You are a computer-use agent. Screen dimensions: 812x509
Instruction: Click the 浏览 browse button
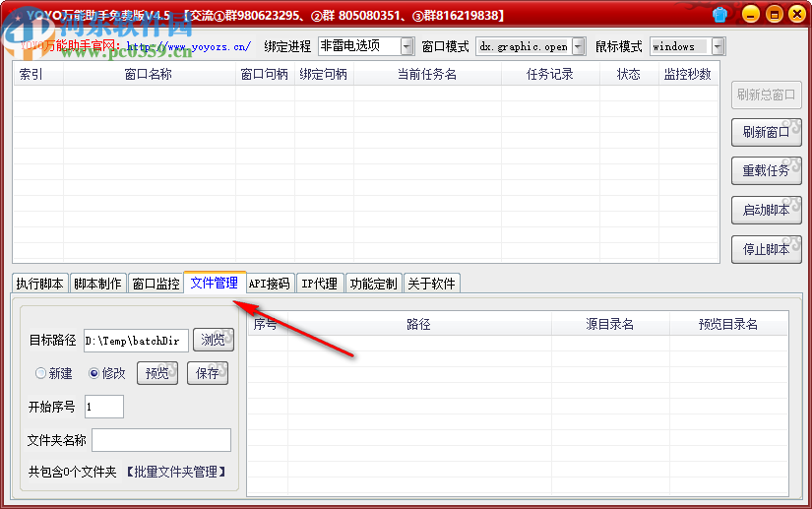pyautogui.click(x=214, y=341)
